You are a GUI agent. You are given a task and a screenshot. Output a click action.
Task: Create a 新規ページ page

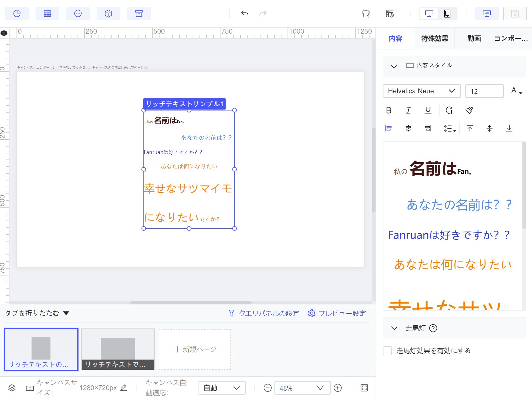[x=195, y=349]
